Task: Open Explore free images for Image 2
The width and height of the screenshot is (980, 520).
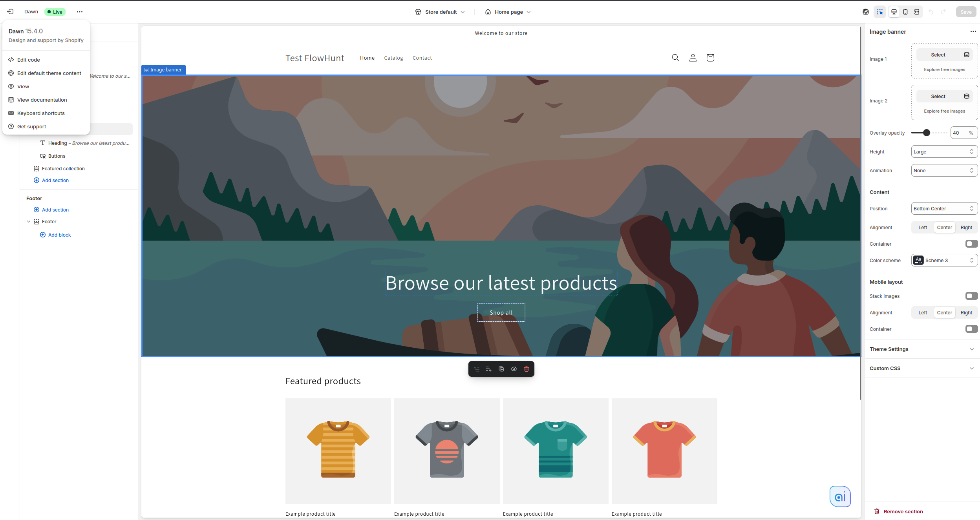Action: [x=944, y=111]
